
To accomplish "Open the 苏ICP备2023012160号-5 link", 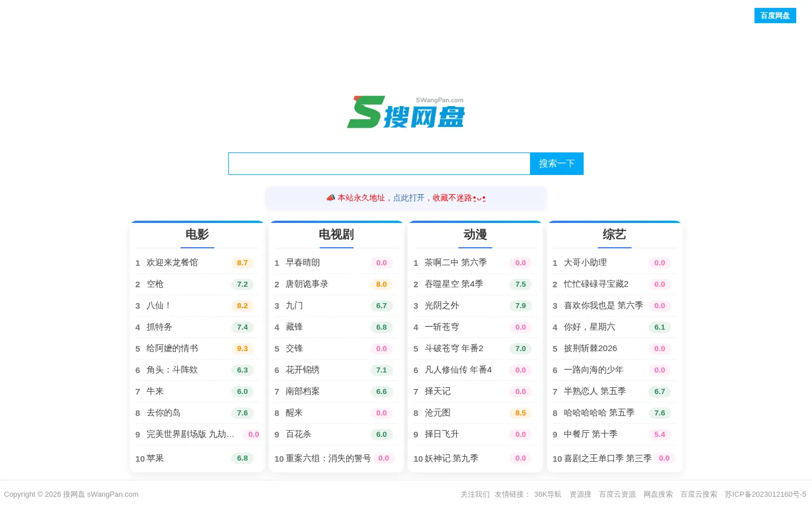I will [x=766, y=494].
